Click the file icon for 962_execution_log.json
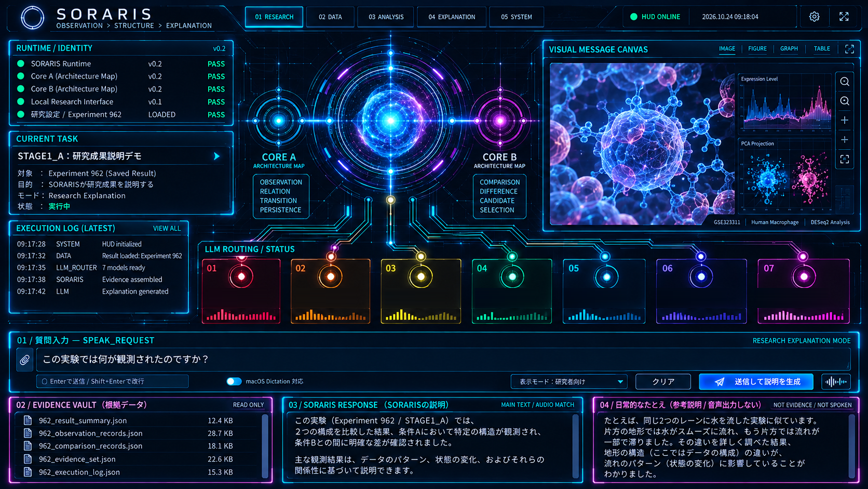The image size is (868, 489). (28, 472)
